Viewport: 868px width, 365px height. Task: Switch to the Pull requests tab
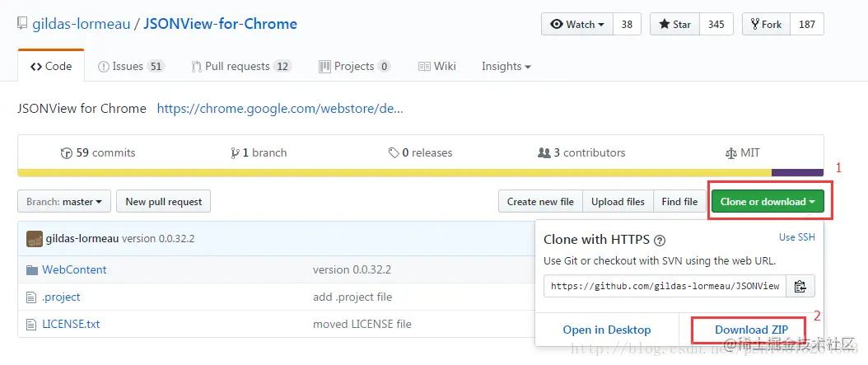click(x=241, y=66)
